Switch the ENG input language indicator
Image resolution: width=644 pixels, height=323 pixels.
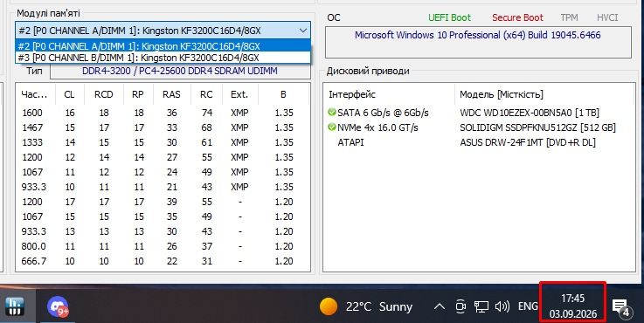coord(528,306)
